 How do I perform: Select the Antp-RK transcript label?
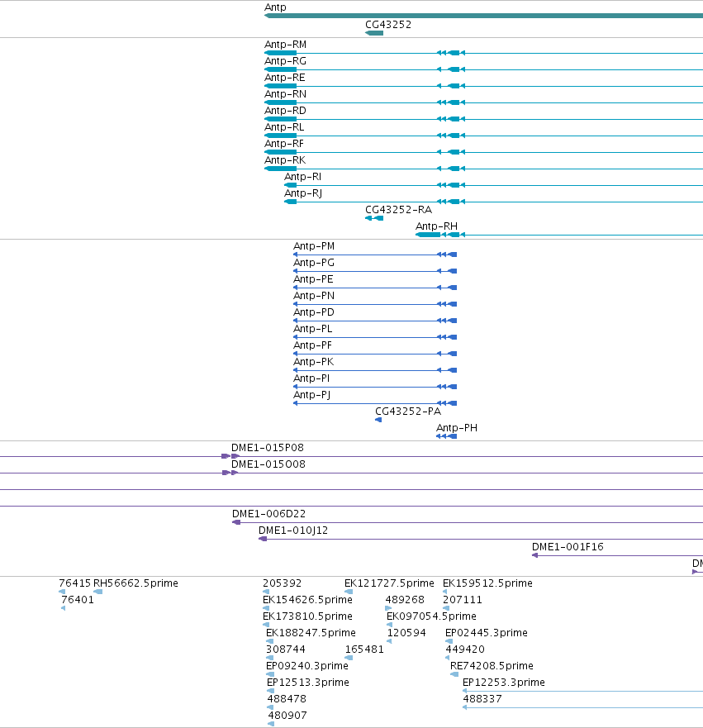click(285, 160)
